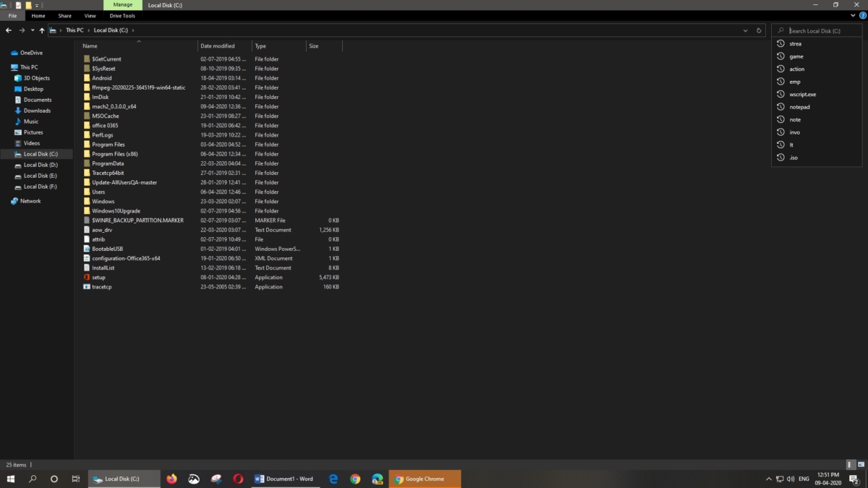Select the setup application file
This screenshot has height=488, width=868.
pyautogui.click(x=99, y=277)
